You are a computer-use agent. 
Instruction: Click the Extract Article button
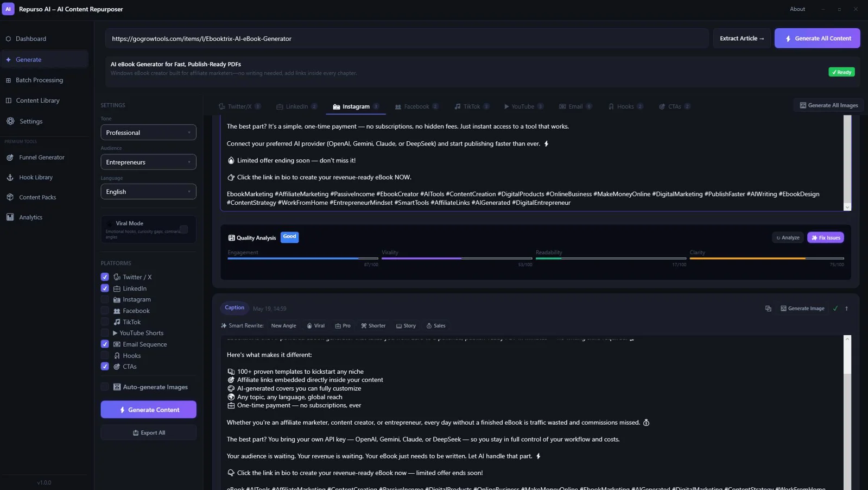742,39
